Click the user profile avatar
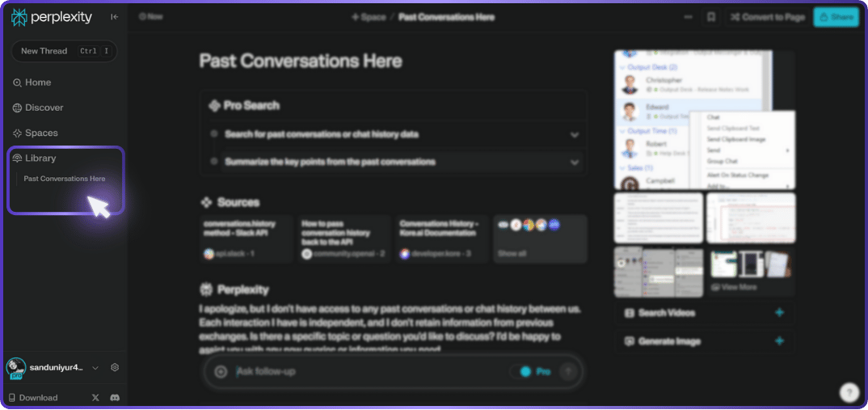Screen dimensions: 868x410 pyautogui.click(x=16, y=368)
